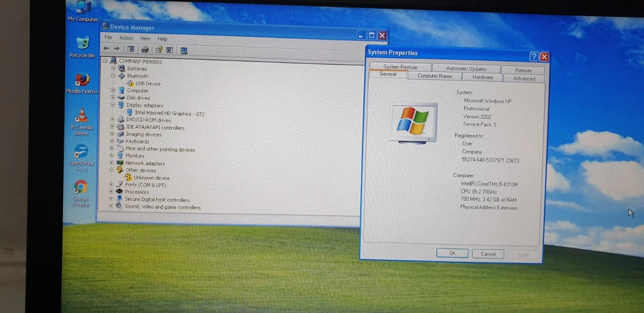Expand Sound, video and game controllers

pyautogui.click(x=111, y=206)
